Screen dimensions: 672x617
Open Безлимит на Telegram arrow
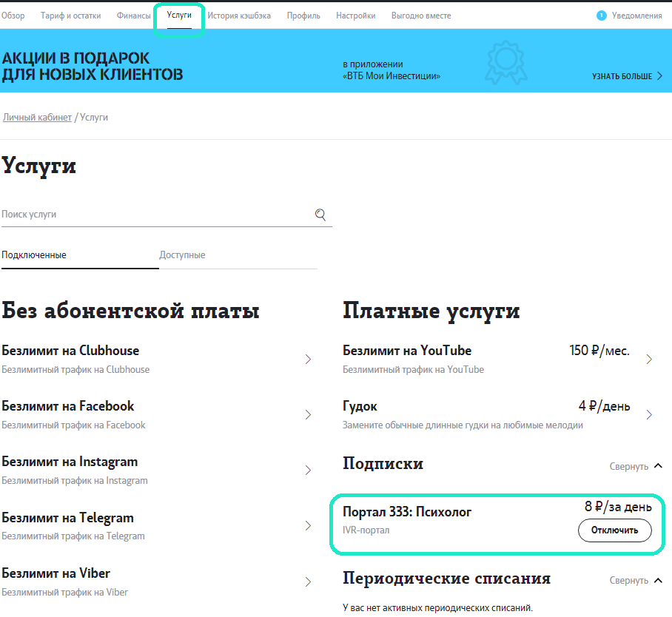[x=309, y=526]
